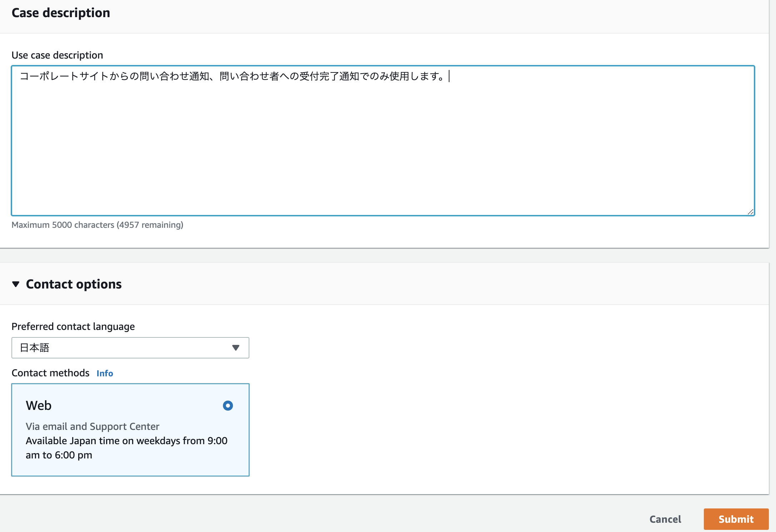The image size is (776, 532).
Task: Click the dropdown arrow beside 日本語
Action: (x=235, y=347)
